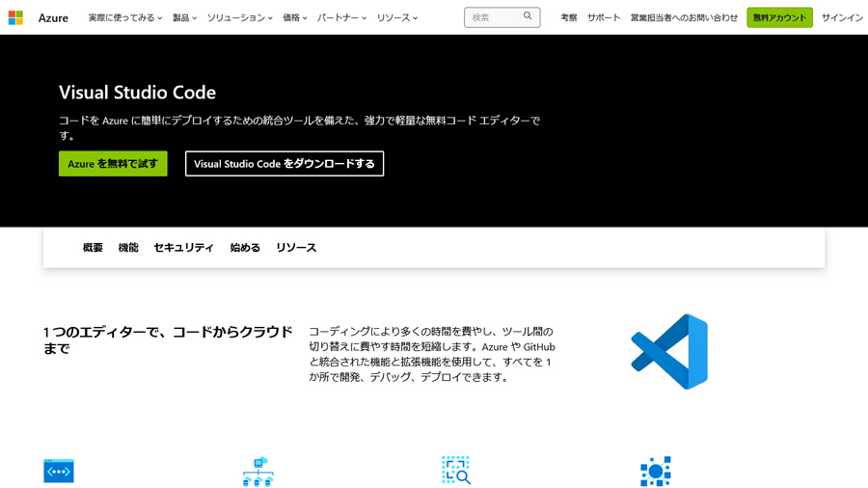The width and height of the screenshot is (868, 488).
Task: Click the Microsoft logo
Action: (x=15, y=17)
